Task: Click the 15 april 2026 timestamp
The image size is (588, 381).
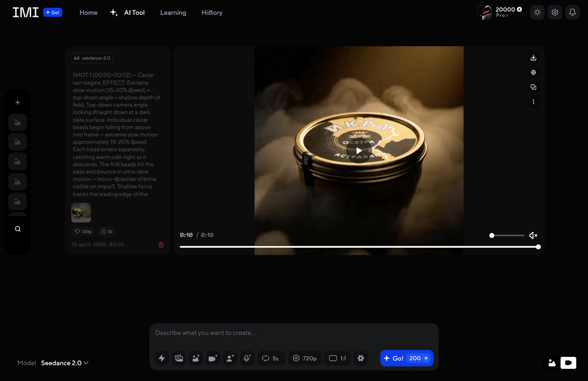Action: pos(98,245)
